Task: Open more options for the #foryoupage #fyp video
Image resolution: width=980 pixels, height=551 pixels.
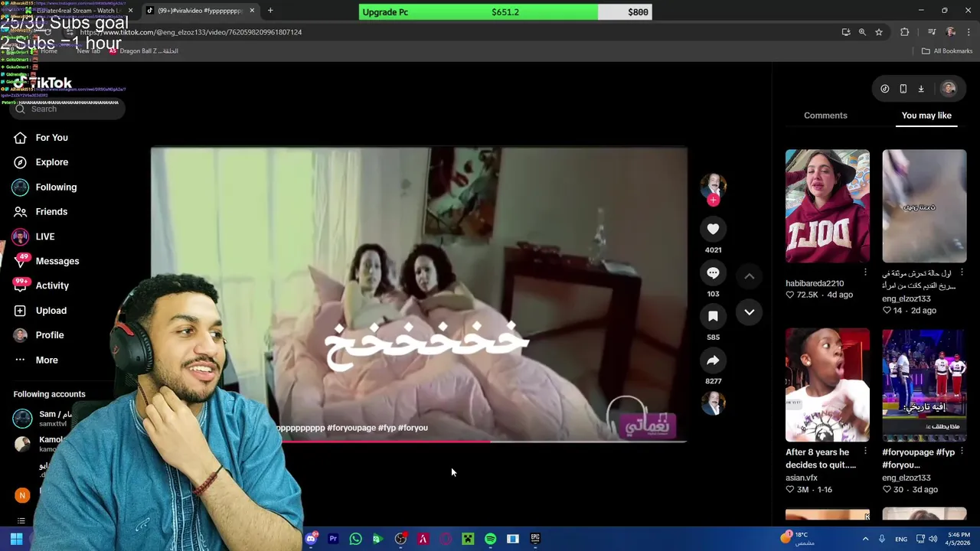Action: [962, 452]
